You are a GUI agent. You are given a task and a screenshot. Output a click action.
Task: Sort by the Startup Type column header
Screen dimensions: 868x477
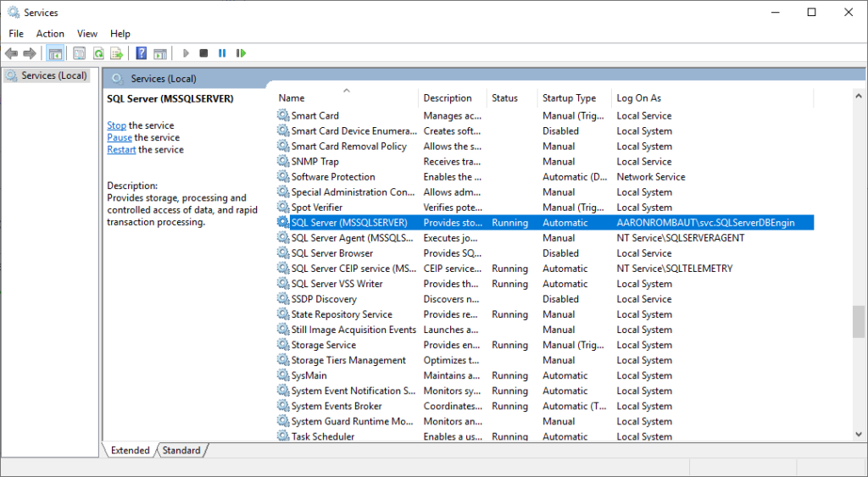569,98
